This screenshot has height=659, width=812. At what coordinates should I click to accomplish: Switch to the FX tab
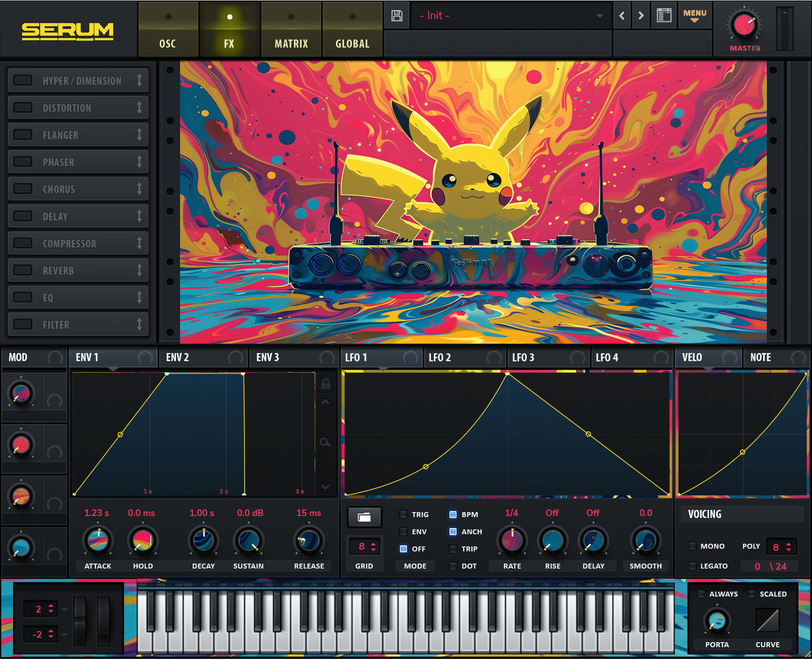point(229,29)
